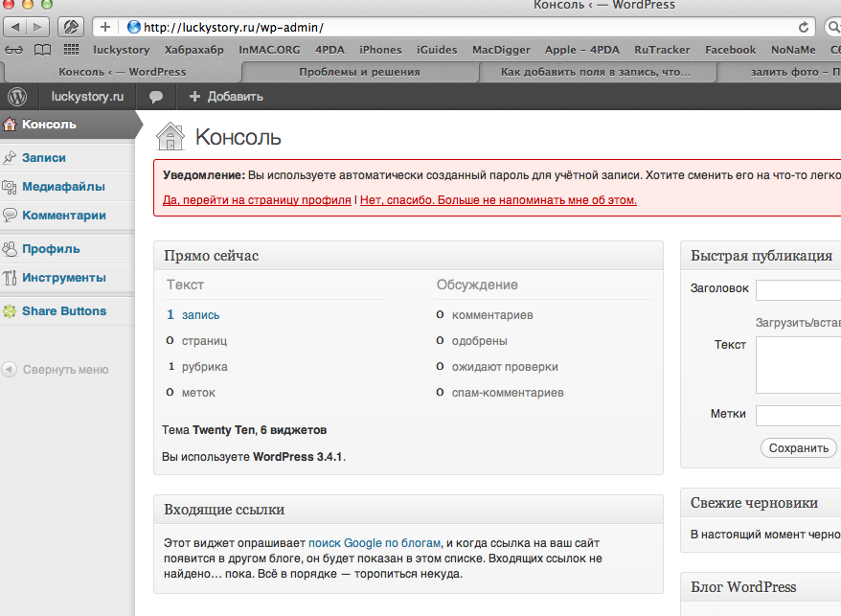This screenshot has width=841, height=616.
Task: Click the Прямо сейчас widget header
Action: click(x=408, y=256)
